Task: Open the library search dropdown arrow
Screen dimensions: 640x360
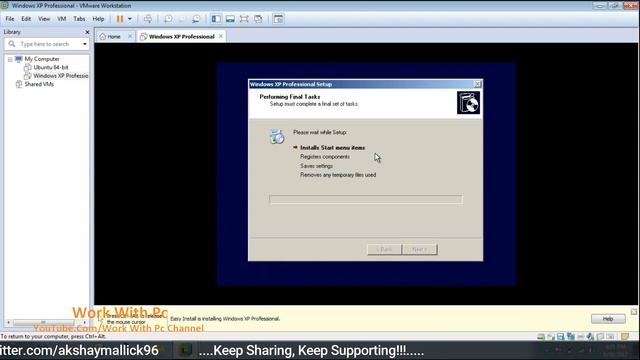Action: tap(84, 44)
